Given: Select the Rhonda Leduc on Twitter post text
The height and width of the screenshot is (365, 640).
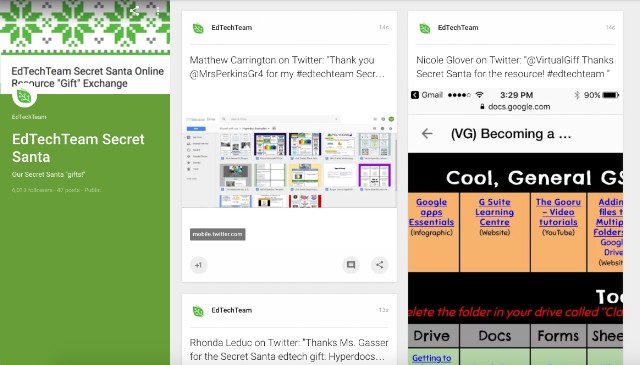Looking at the screenshot, I should point(289,349).
